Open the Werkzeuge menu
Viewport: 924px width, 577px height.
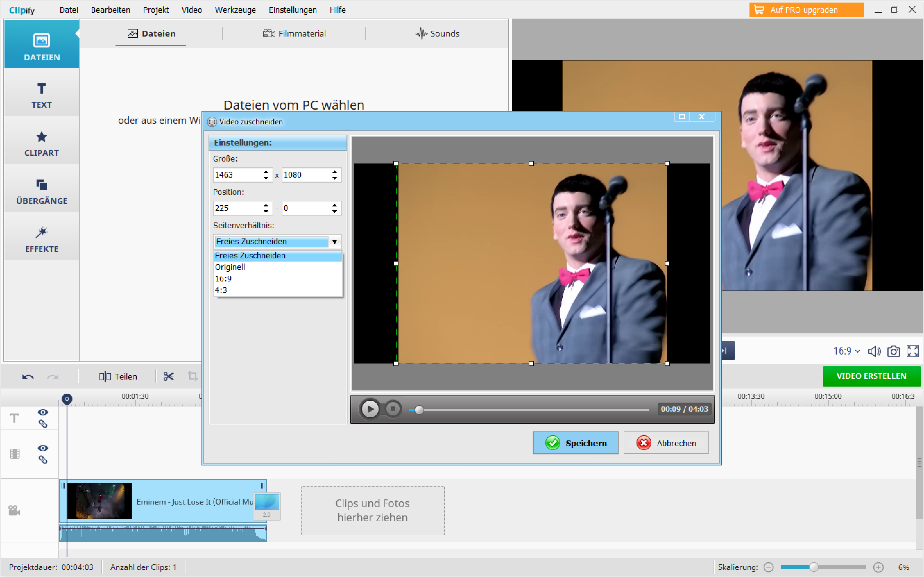[235, 10]
